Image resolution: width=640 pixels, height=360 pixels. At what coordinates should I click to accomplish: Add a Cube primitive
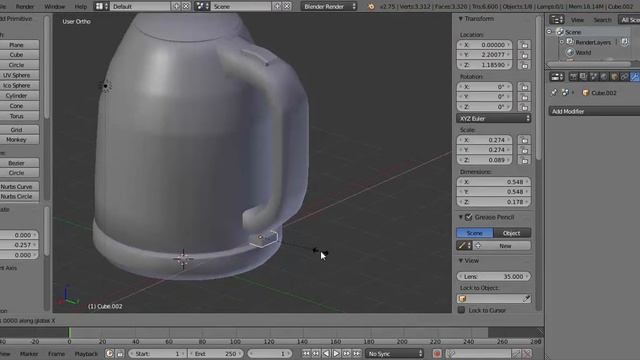click(16, 55)
